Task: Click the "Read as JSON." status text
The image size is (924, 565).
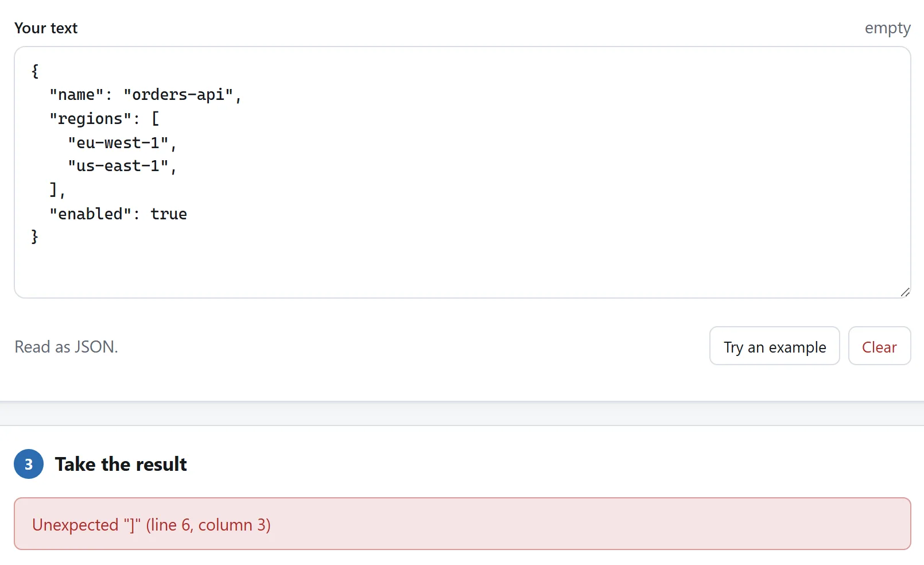Action: 66,347
